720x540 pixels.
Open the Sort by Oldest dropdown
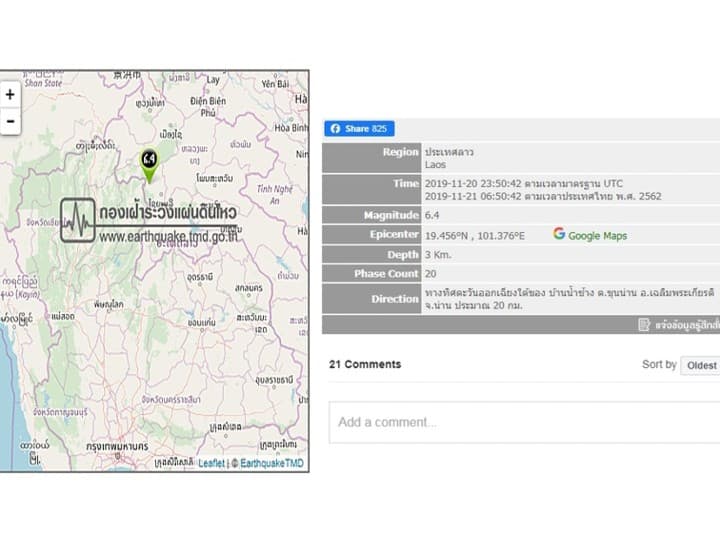700,365
